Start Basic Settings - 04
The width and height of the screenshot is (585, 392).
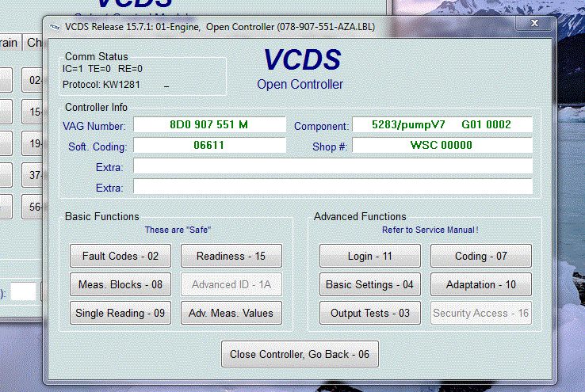click(x=369, y=284)
